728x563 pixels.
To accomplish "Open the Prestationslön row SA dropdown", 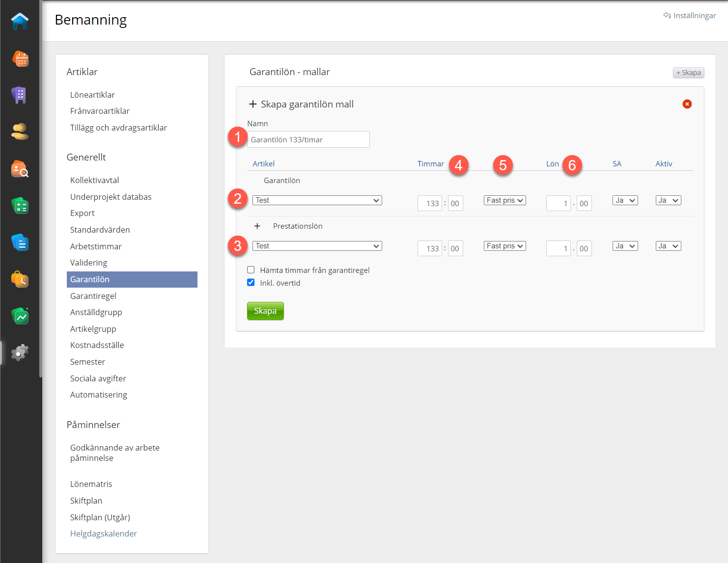I will click(625, 246).
